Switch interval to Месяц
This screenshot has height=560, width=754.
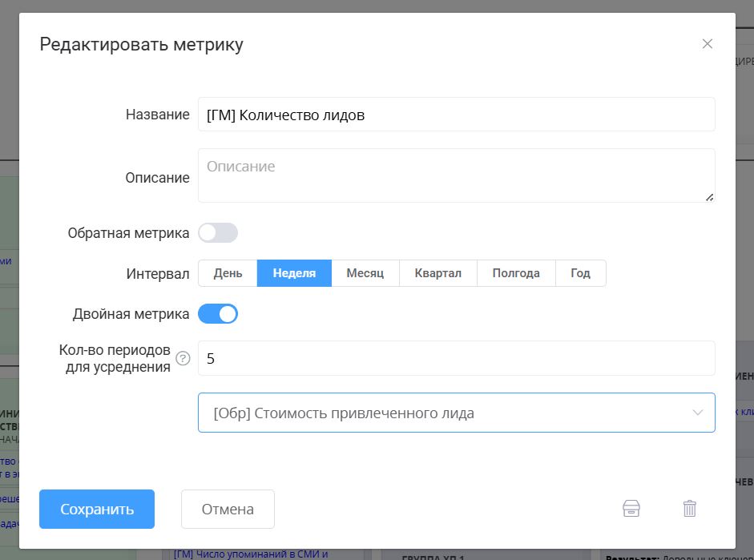pyautogui.click(x=365, y=272)
